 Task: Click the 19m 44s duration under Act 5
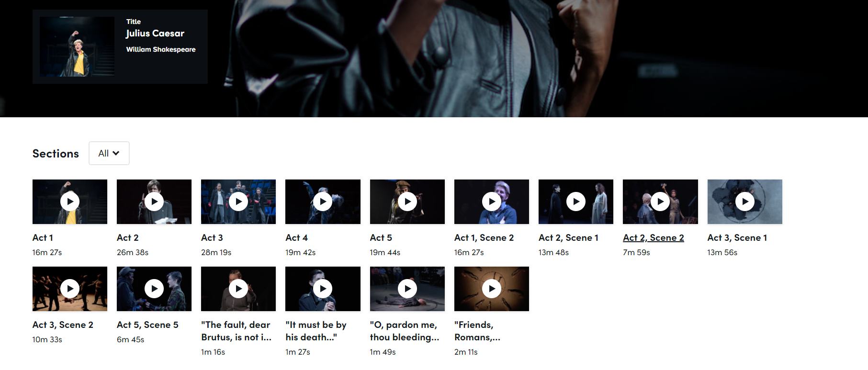tap(385, 252)
